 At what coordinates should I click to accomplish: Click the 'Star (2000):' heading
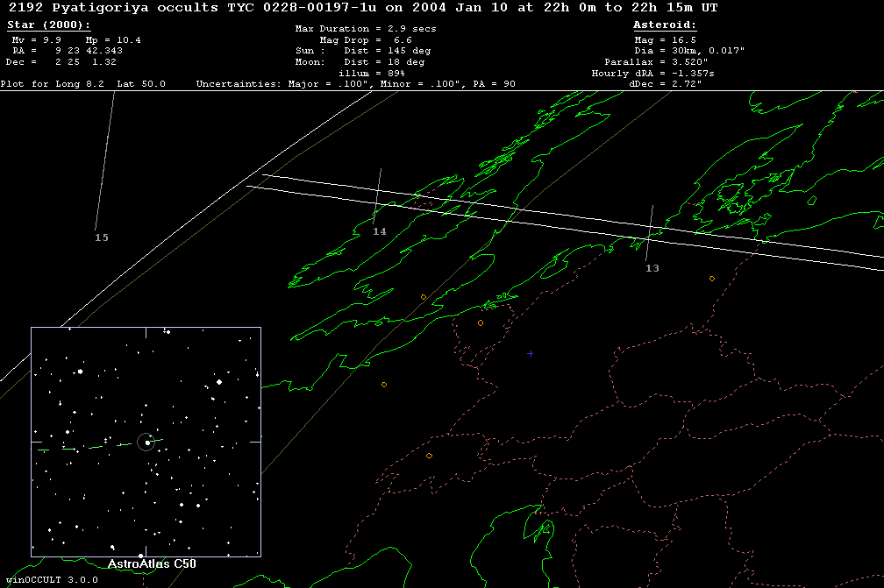coord(48,25)
